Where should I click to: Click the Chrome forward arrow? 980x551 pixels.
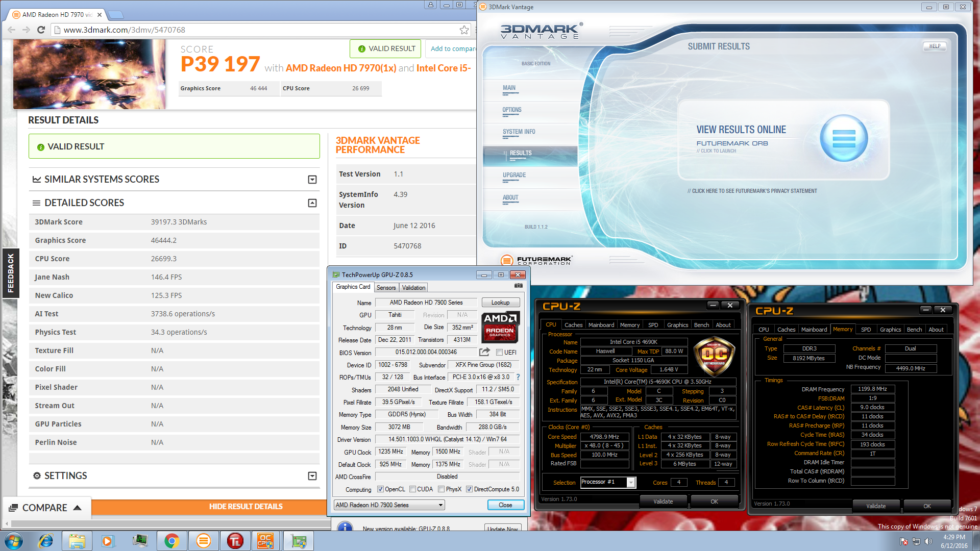click(x=26, y=30)
